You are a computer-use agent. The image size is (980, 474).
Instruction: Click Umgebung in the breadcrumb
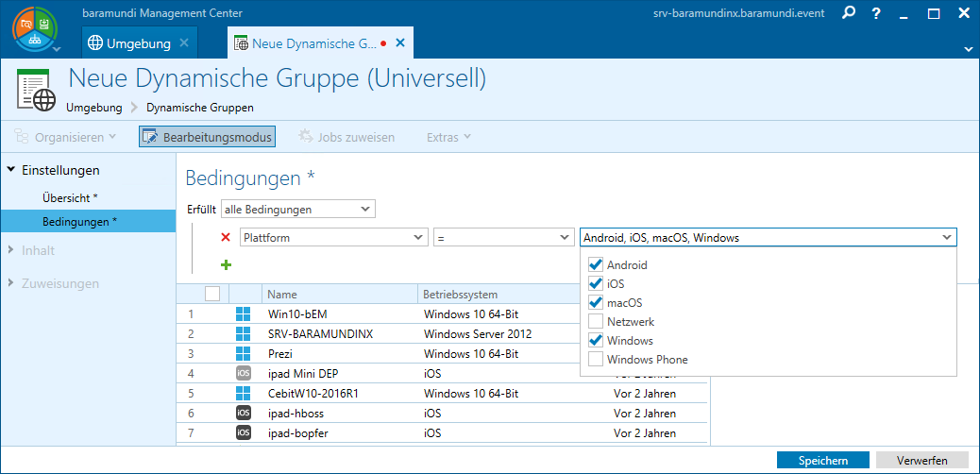pos(94,108)
